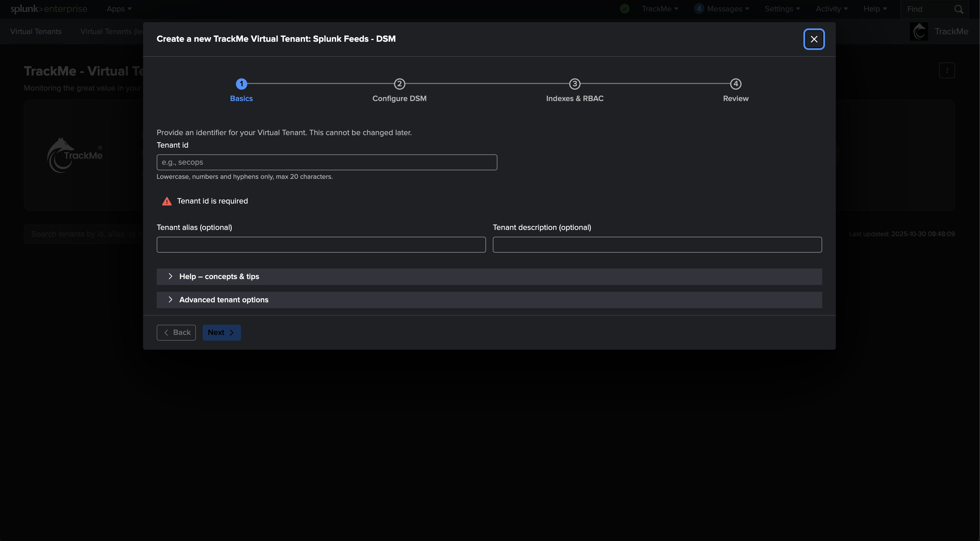Click the red warning triangle icon

pos(167,201)
